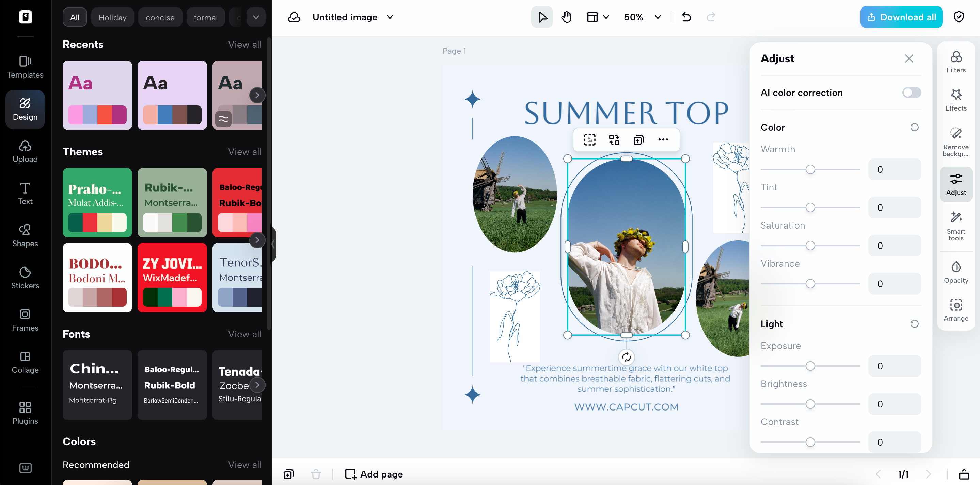Click the Saturation slider handle
The height and width of the screenshot is (485, 980).
click(810, 246)
